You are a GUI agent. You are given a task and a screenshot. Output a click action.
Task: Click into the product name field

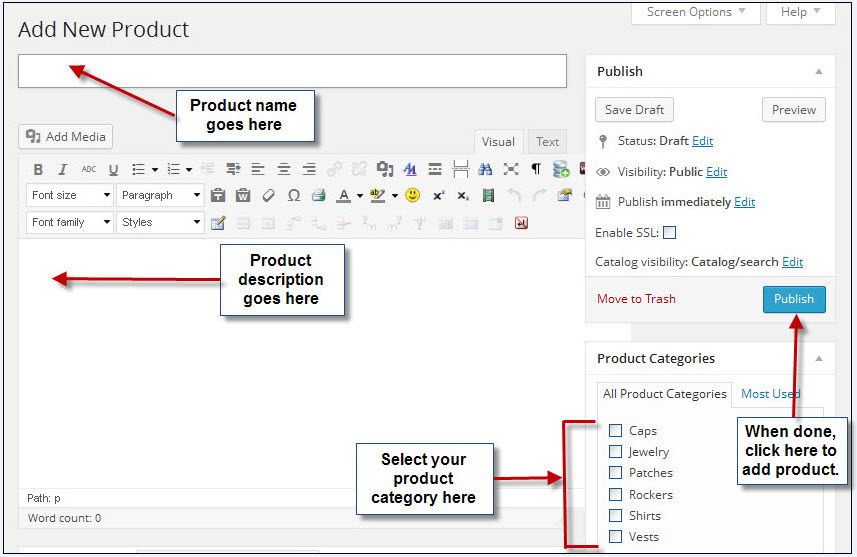(292, 71)
